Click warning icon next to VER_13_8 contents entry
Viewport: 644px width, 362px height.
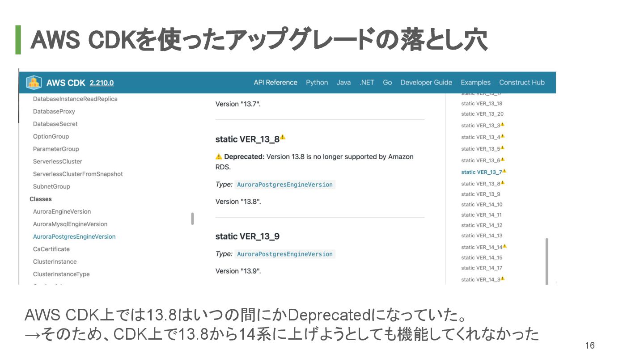click(503, 182)
